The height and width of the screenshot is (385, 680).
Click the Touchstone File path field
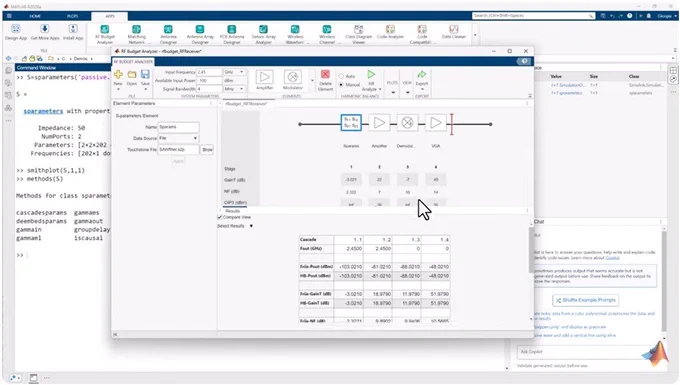[x=178, y=149]
